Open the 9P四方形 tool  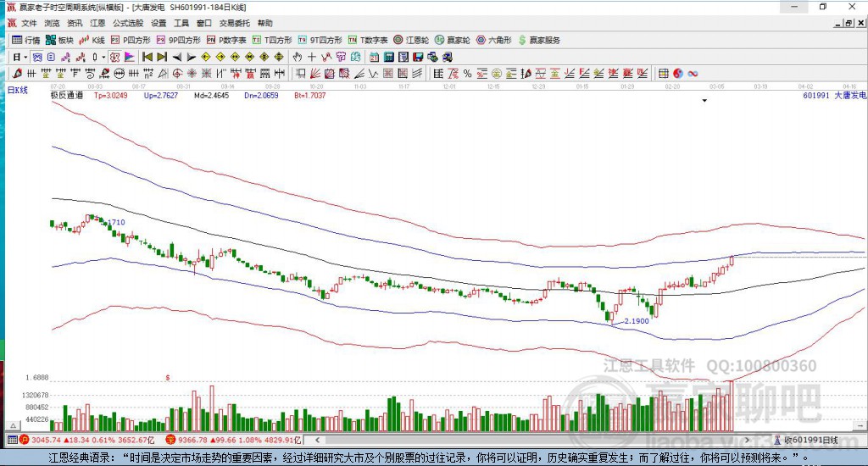[x=178, y=40]
